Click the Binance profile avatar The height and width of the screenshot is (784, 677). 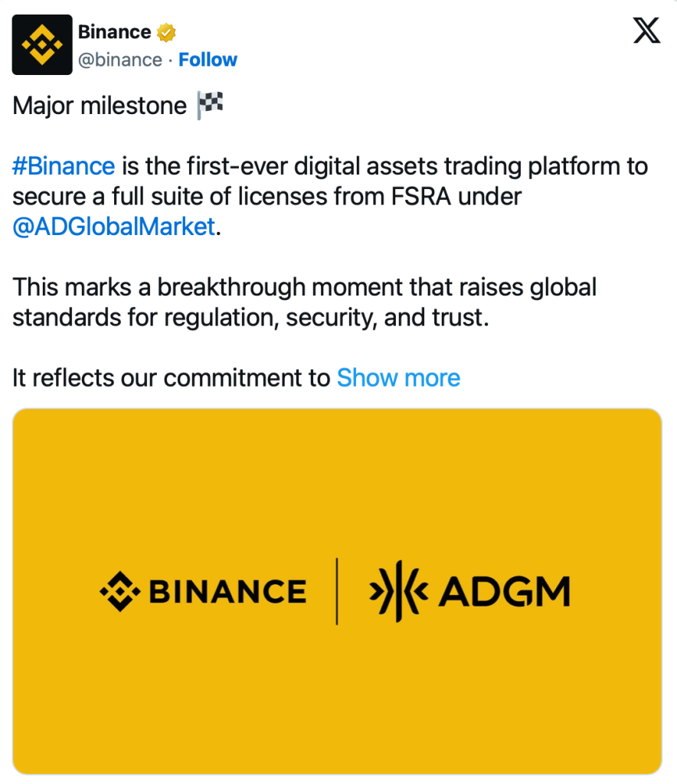pyautogui.click(x=42, y=44)
